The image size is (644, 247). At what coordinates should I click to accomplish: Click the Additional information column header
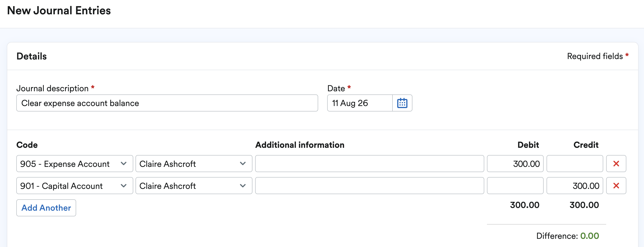point(300,145)
